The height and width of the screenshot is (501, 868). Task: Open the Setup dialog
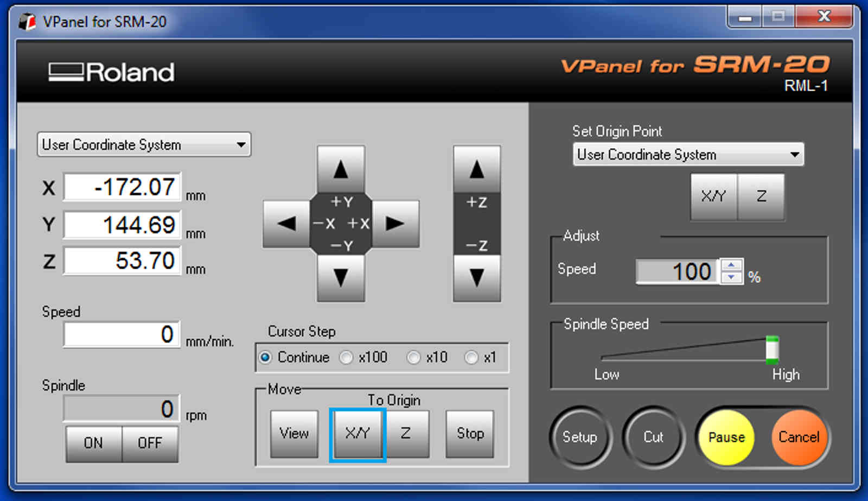[x=580, y=437]
